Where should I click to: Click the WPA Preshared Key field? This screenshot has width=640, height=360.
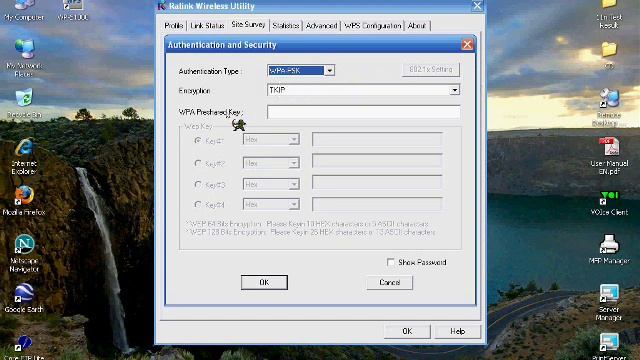[x=364, y=112]
